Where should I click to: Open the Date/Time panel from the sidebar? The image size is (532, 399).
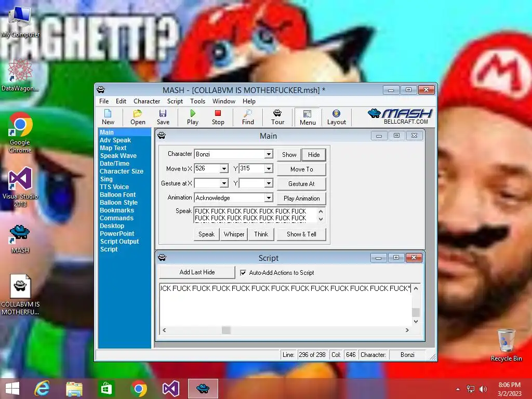pos(114,164)
